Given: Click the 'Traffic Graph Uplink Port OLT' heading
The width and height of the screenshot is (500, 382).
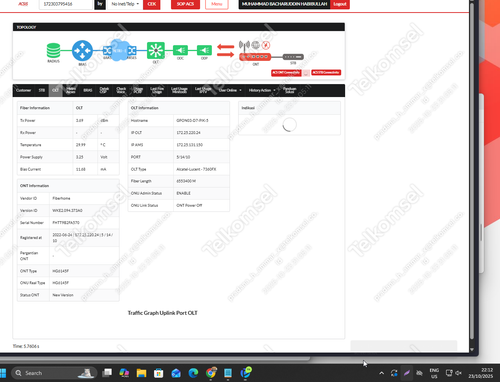Looking at the screenshot, I should (x=163, y=313).
